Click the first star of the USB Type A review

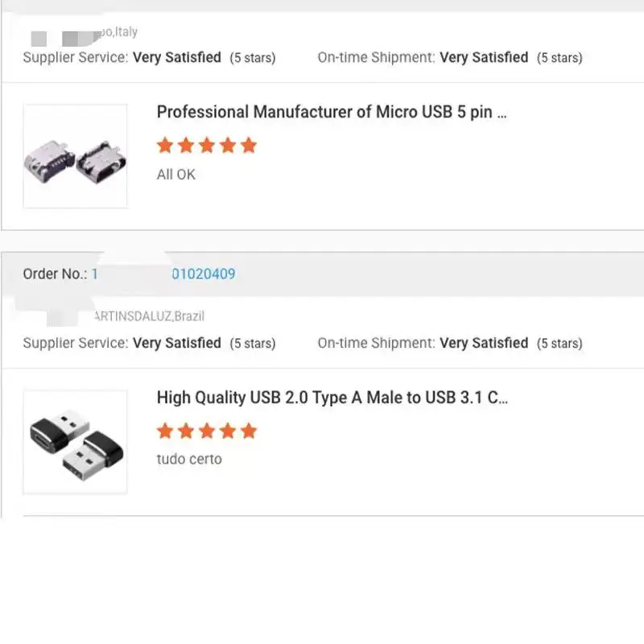click(165, 431)
